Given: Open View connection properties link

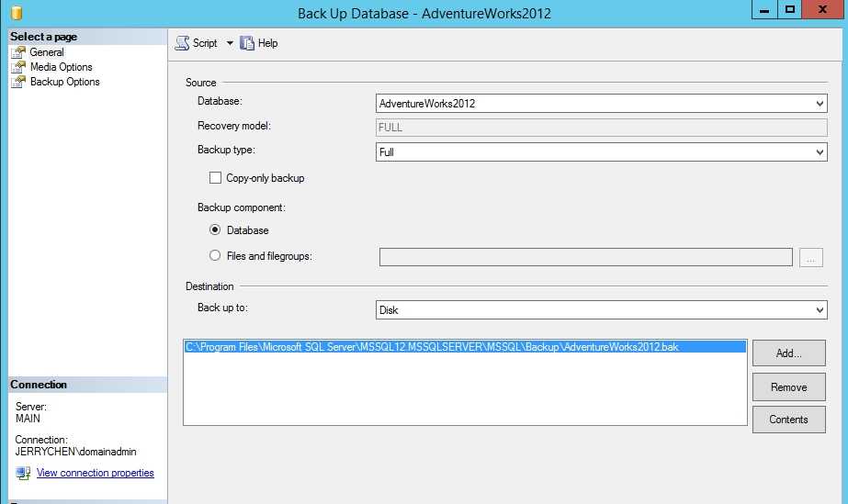Looking at the screenshot, I should pos(96,473).
